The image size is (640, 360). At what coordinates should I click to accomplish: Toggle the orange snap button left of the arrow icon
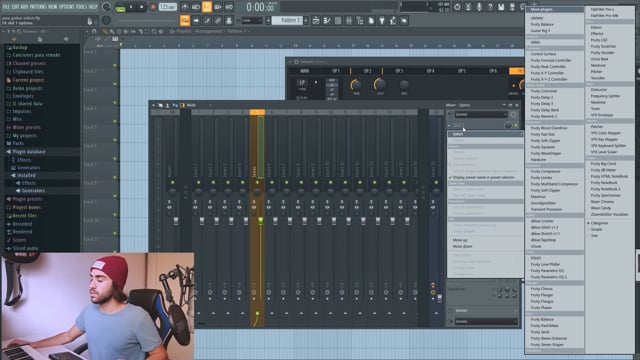pyautogui.click(x=185, y=20)
